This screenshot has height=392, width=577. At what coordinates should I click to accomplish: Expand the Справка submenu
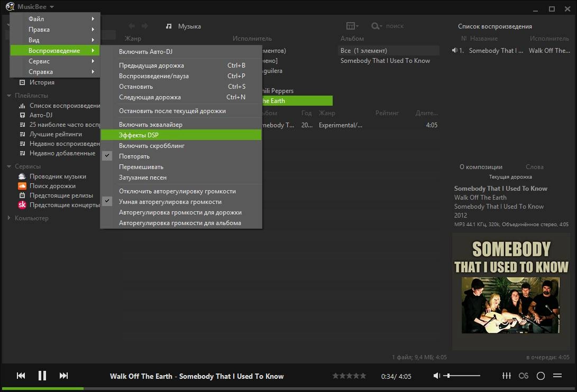55,72
